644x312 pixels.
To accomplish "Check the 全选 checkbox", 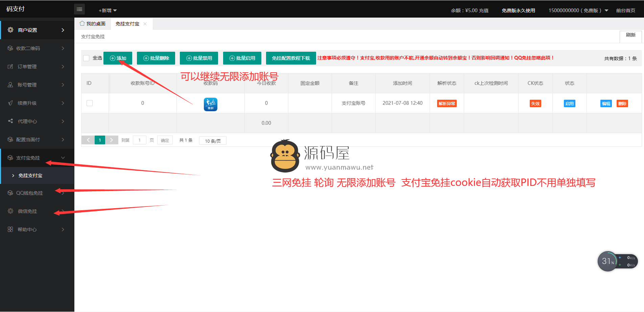I will (x=86, y=58).
